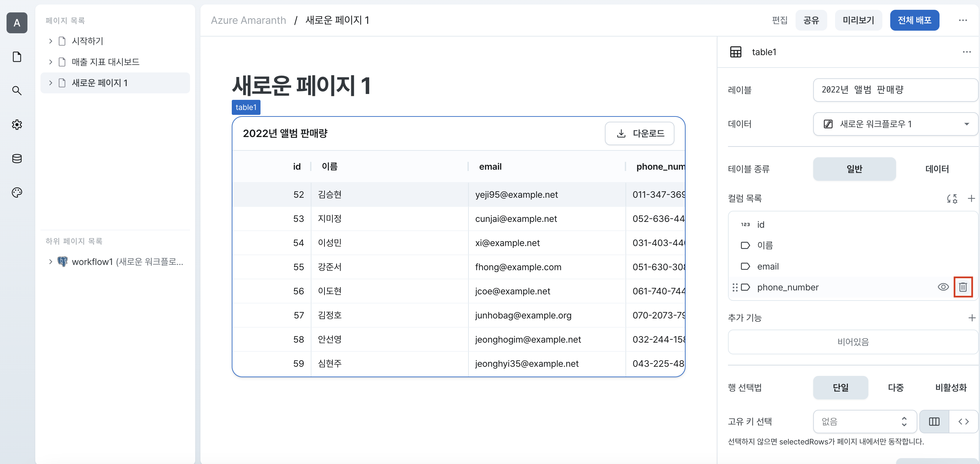Expand the workflow1 sub-page item
Viewport: 980px width, 464px height.
pyautogui.click(x=50, y=262)
